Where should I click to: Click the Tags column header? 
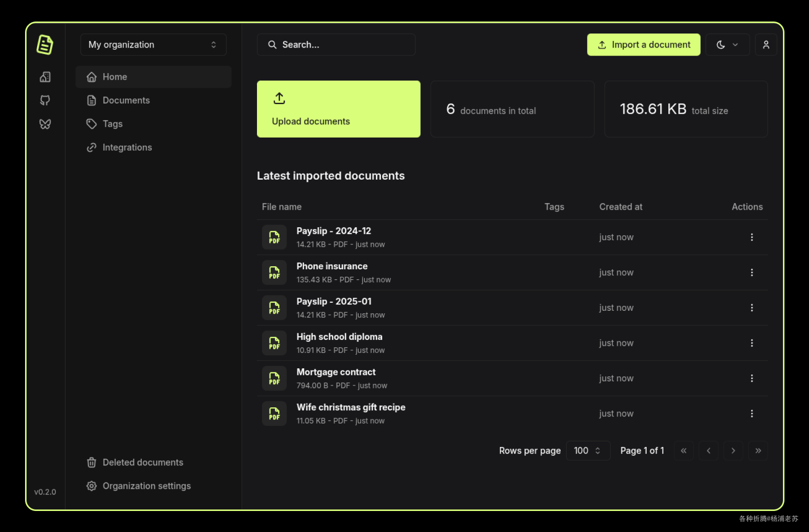(554, 207)
